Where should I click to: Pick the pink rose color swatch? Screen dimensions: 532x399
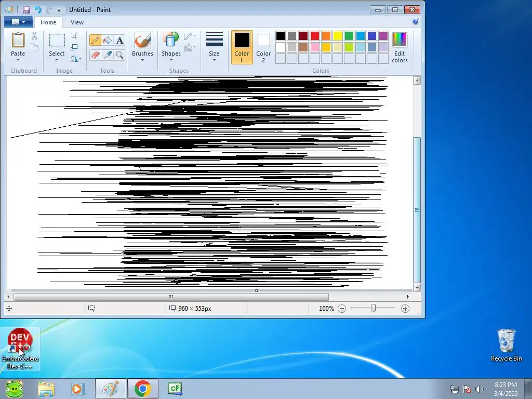[315, 47]
